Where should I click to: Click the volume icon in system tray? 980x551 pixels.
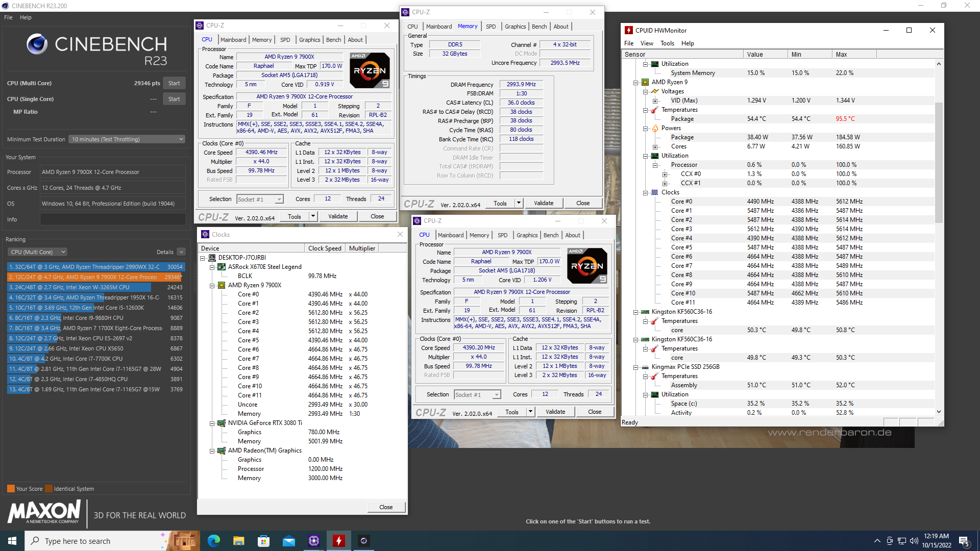[x=914, y=541]
